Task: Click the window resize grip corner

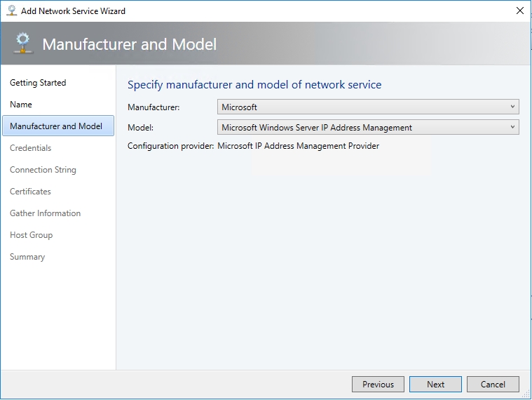Action: coord(525,393)
